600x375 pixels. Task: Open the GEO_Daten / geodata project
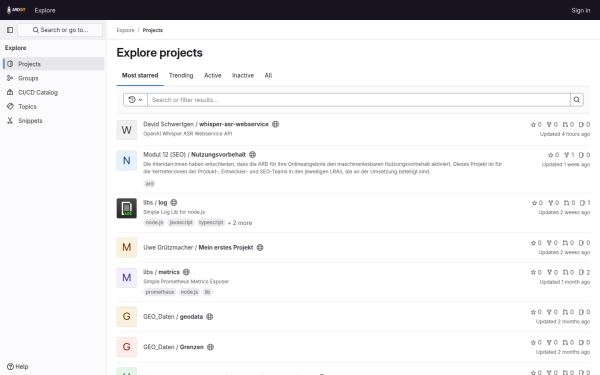pyautogui.click(x=173, y=316)
